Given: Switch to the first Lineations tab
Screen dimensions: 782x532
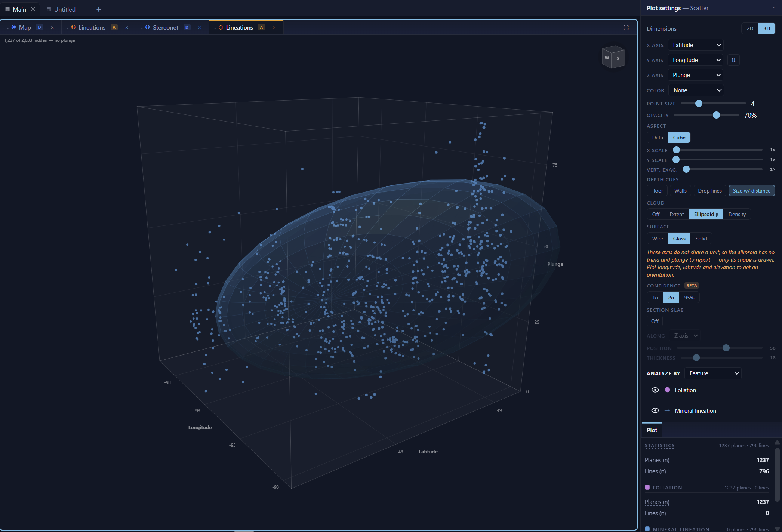Looking at the screenshot, I should click(92, 28).
